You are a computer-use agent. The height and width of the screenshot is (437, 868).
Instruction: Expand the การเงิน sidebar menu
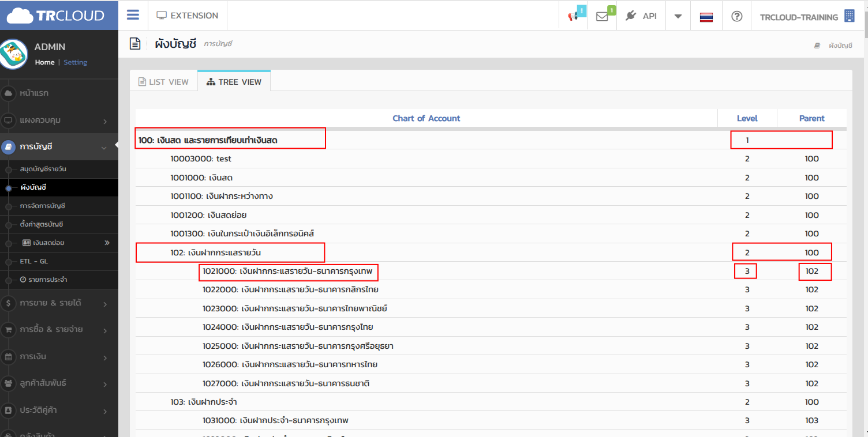[59, 357]
